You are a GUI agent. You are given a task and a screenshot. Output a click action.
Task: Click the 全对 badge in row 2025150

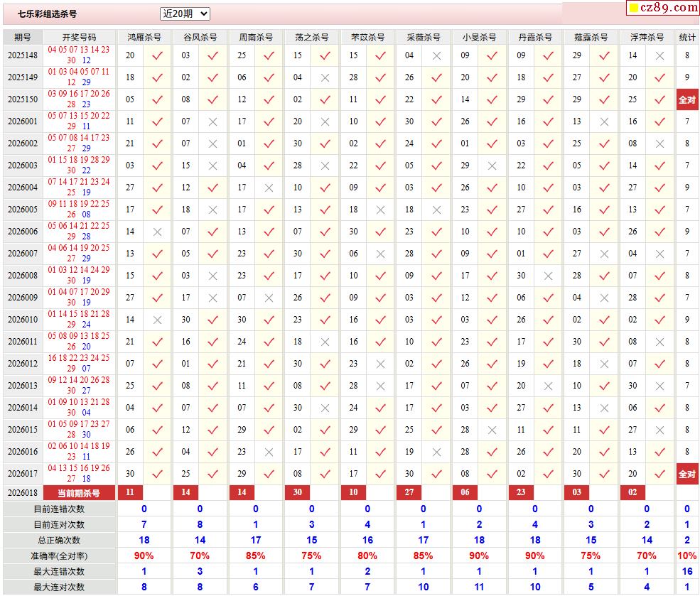(x=686, y=99)
